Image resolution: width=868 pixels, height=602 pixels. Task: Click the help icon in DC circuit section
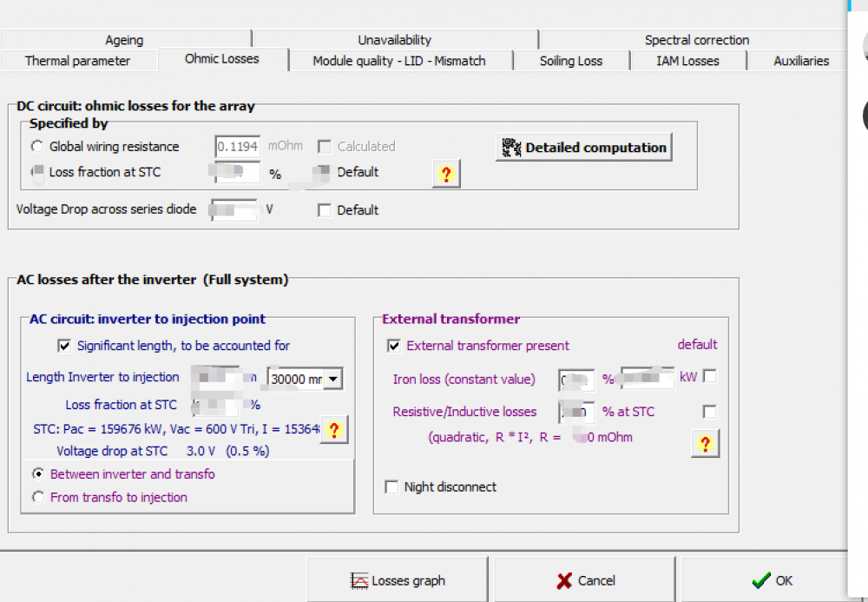(x=445, y=174)
